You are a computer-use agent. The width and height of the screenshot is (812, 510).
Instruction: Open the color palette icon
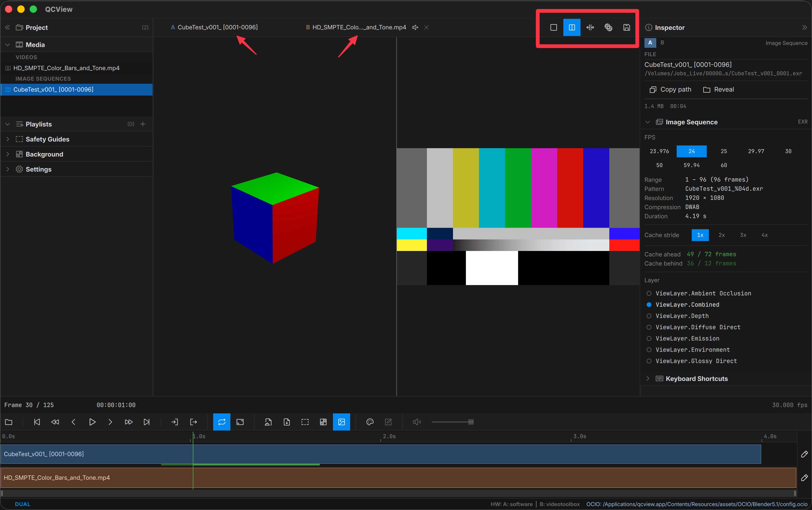(x=370, y=422)
